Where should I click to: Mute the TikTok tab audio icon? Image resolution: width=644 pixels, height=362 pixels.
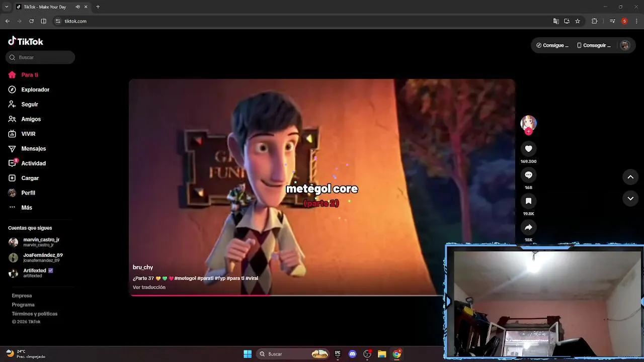pos(77,7)
